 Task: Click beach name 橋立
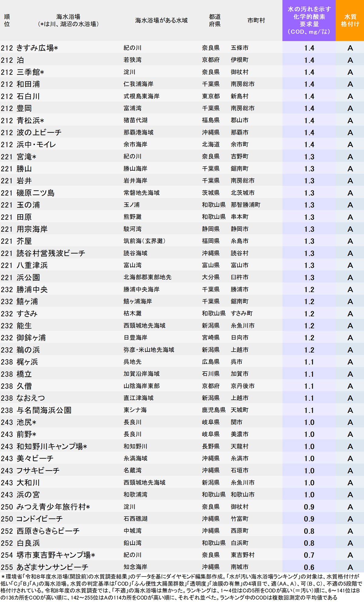pyautogui.click(x=24, y=374)
